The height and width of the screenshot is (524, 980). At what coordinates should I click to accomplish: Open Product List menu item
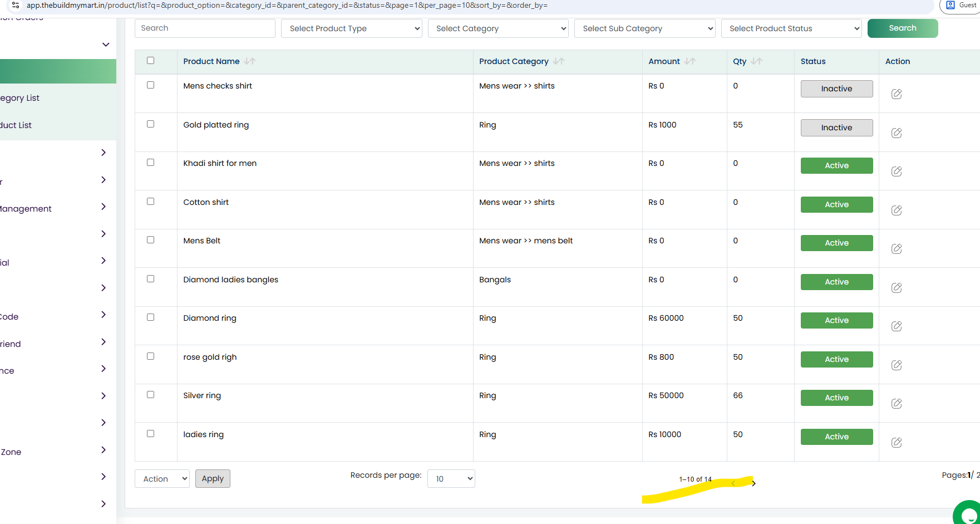(x=16, y=125)
